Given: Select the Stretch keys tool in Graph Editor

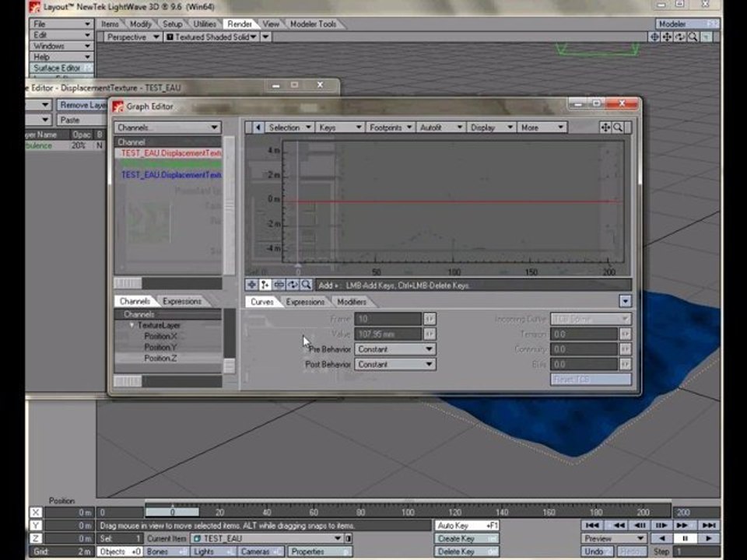Looking at the screenshot, I should (279, 285).
